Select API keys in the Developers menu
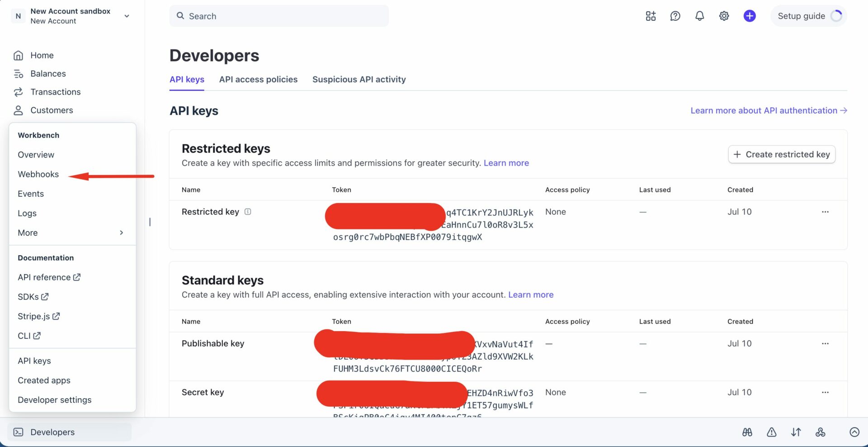Screen dimensions: 868x447 [x=34, y=361]
